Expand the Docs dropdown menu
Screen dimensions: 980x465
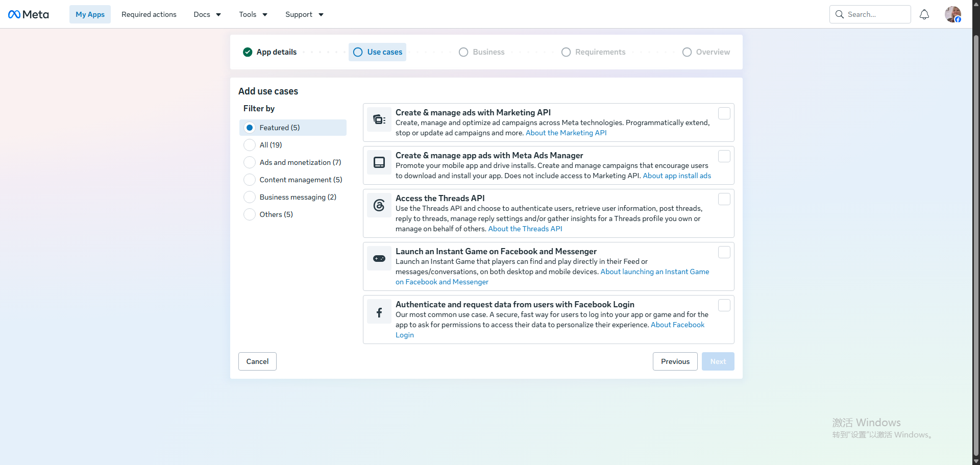point(207,14)
